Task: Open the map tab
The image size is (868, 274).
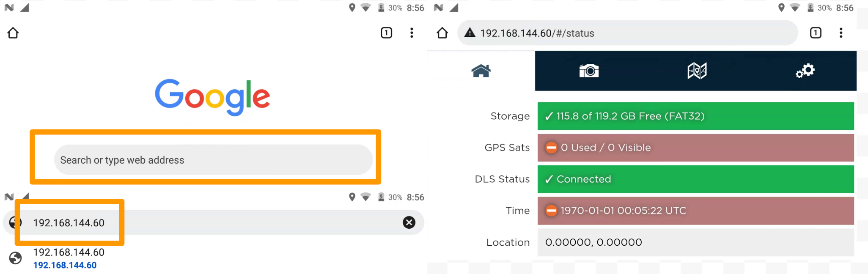Action: [697, 71]
